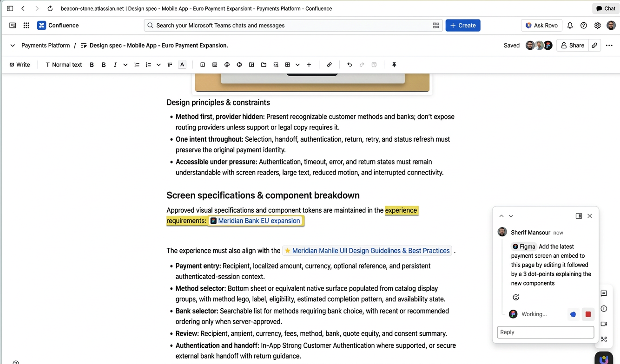The width and height of the screenshot is (620, 364).
Task: Open the Design Guidelines & Best Practices link
Action: [367, 251]
